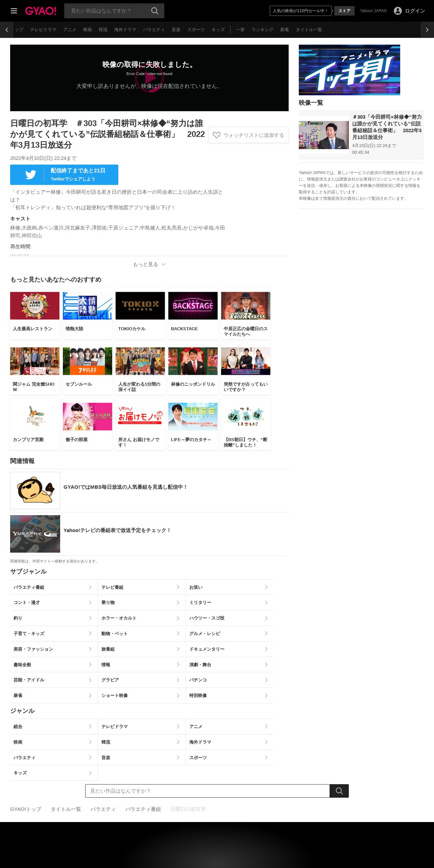This screenshot has width=434, height=868.
Task: Open the TOKIOカケル recommendation card
Action: tap(140, 313)
